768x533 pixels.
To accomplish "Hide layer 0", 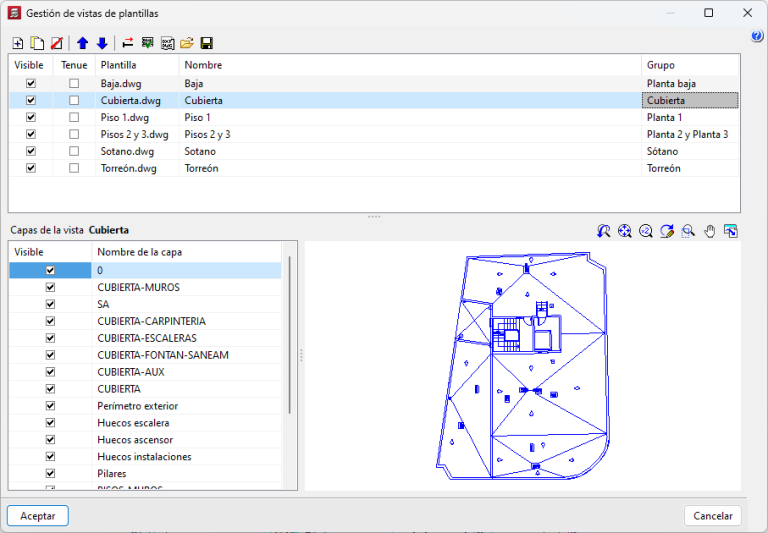I will [50, 270].
